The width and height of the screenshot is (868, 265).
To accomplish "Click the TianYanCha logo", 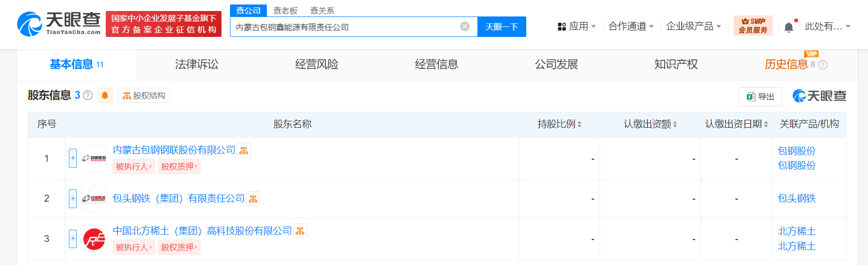I will pos(59,24).
